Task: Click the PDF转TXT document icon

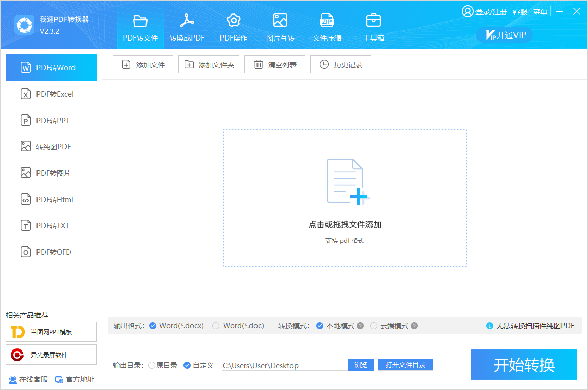Action: [x=25, y=225]
